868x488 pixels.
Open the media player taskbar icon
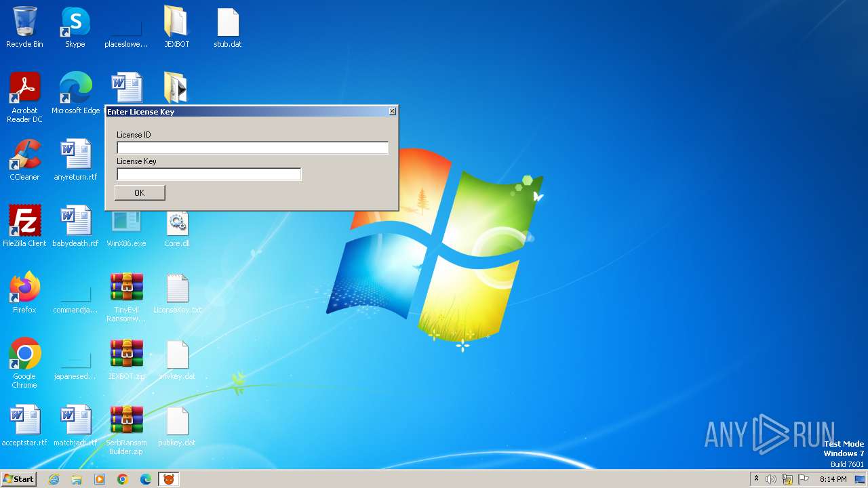100,479
